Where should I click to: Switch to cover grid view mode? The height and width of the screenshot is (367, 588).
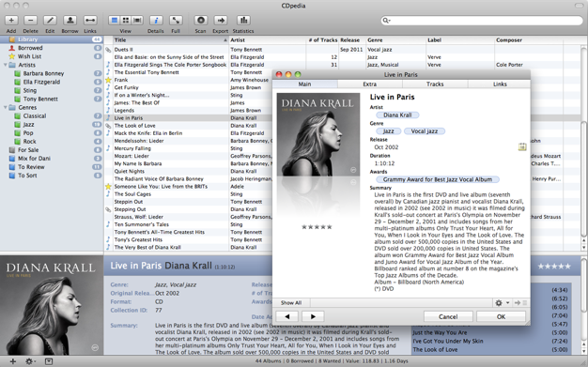coord(126,21)
